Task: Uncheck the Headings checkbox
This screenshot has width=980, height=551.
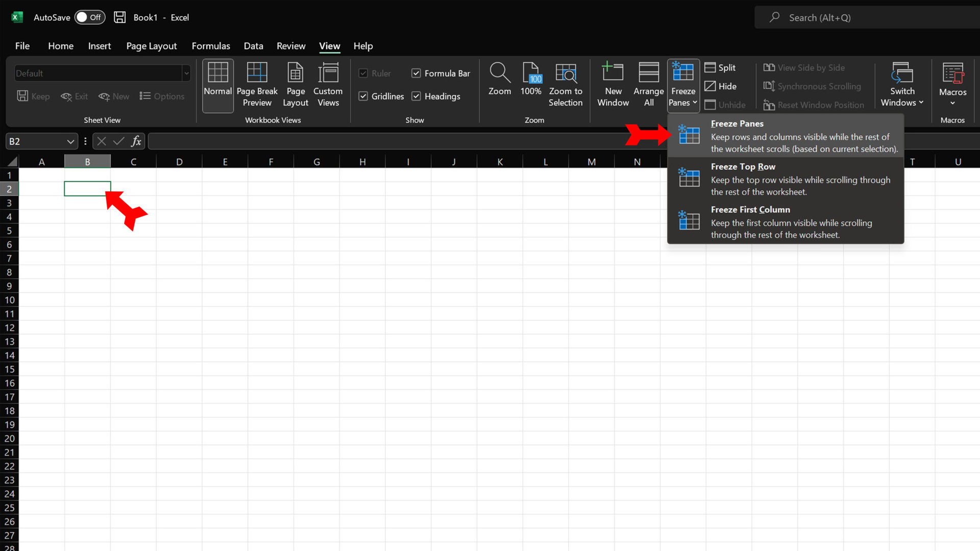Action: tap(416, 96)
